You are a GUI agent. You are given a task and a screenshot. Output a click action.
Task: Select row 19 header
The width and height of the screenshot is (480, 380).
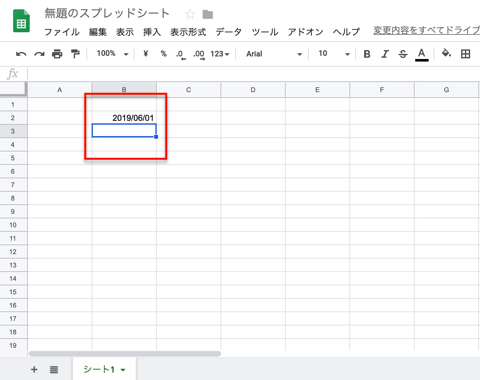pos(13,345)
